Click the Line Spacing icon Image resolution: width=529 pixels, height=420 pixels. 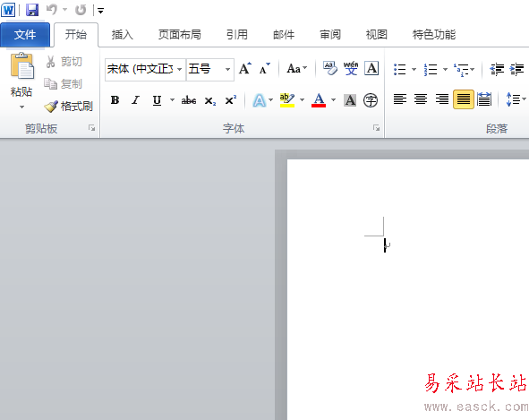(513, 99)
